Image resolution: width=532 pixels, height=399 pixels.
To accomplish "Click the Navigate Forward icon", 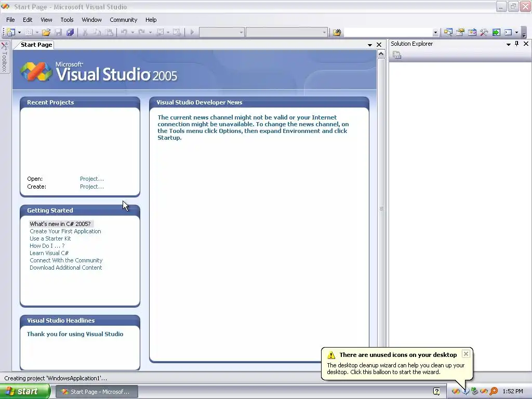I will tap(177, 32).
